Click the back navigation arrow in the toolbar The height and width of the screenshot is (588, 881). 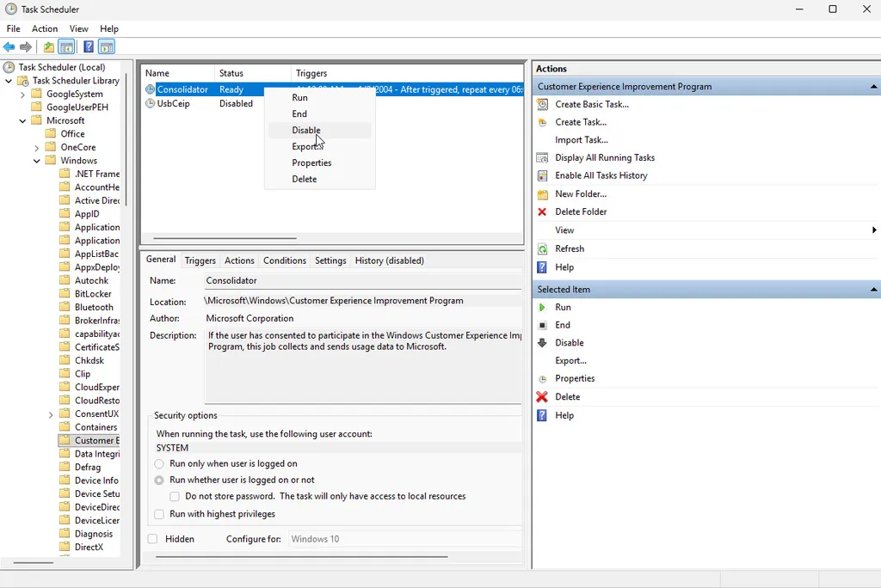(x=10, y=46)
